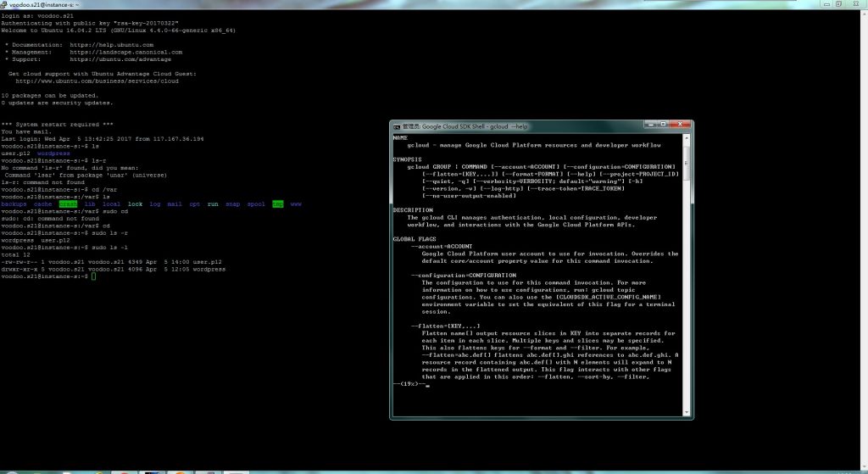The height and width of the screenshot is (474, 868).
Task: Click the --flatten=[KEY,...] flag heading
Action: pos(445,326)
